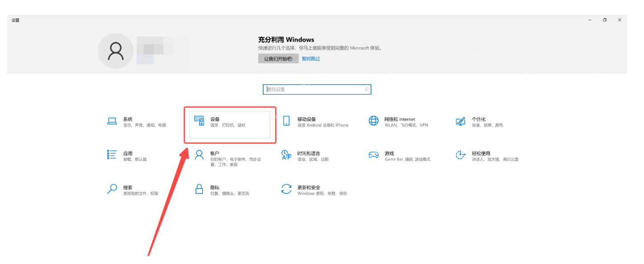Viewport: 644px width, 264px height.
Task: Open the 轻松使用 icon
Action: click(x=461, y=155)
